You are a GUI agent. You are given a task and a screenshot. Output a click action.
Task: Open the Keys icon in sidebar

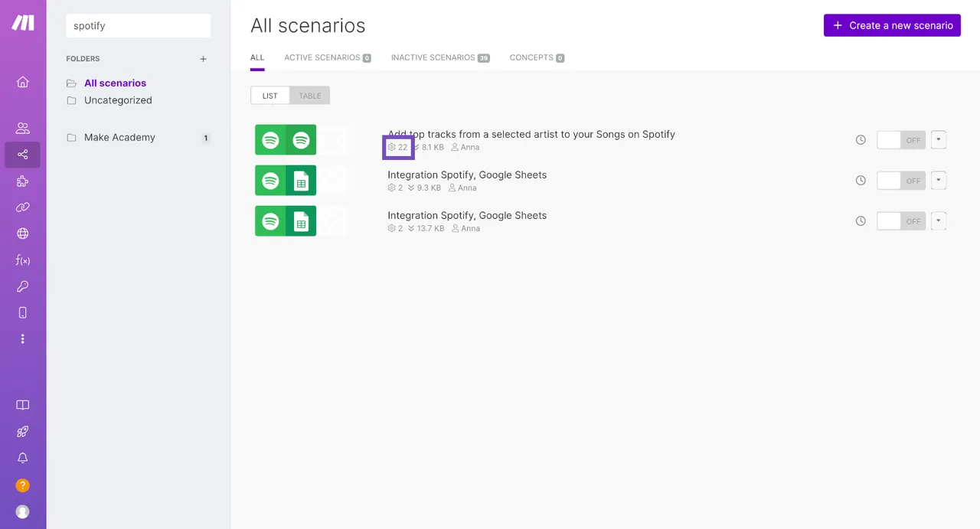(23, 286)
